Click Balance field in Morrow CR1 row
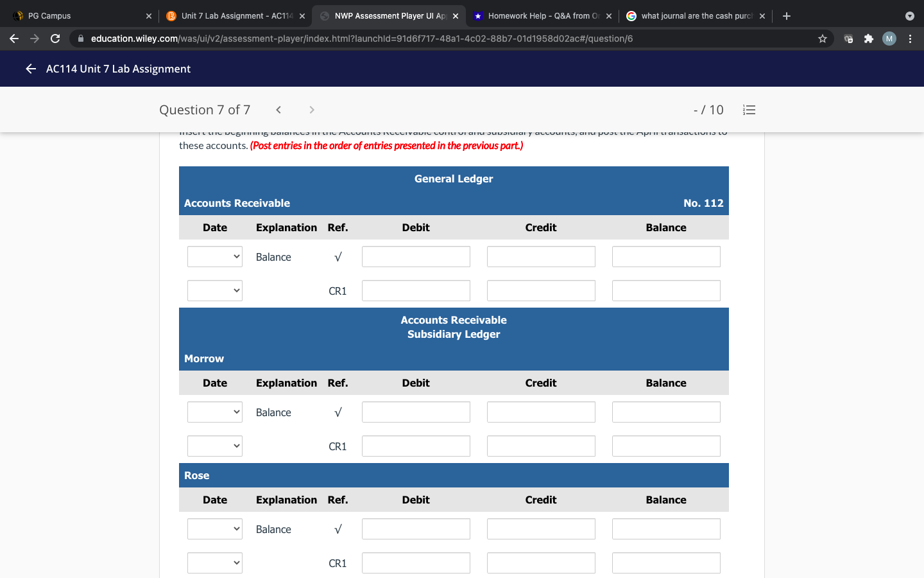This screenshot has width=924, height=578. [x=666, y=446]
